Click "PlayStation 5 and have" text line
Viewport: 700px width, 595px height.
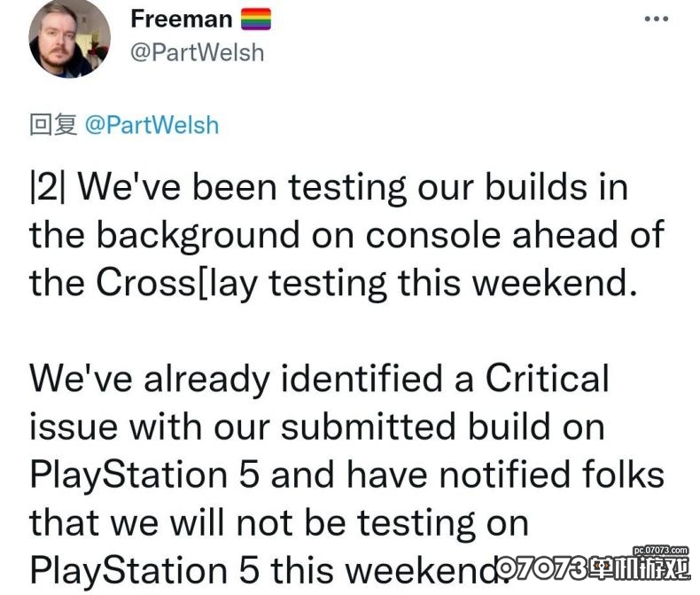(x=229, y=476)
